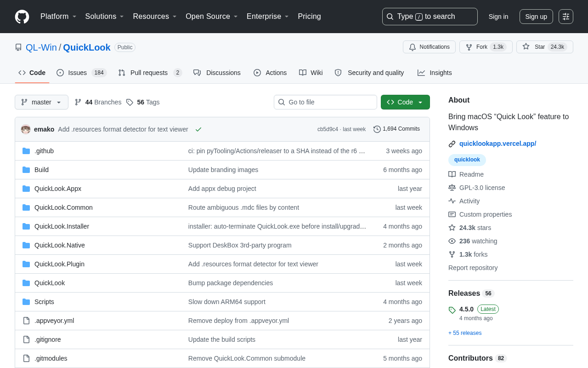
Task: Switch to the Pull requests tab
Action: 150,73
